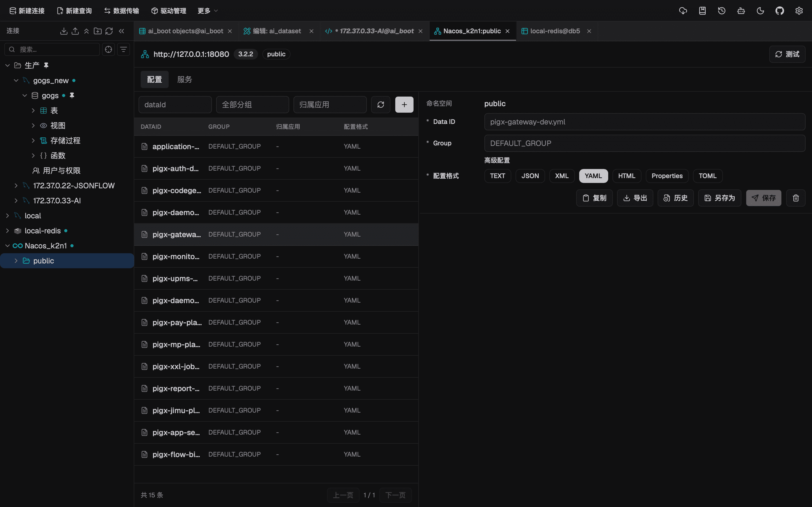Refresh the config list
Screen dimensions: 812x507
[380, 105]
